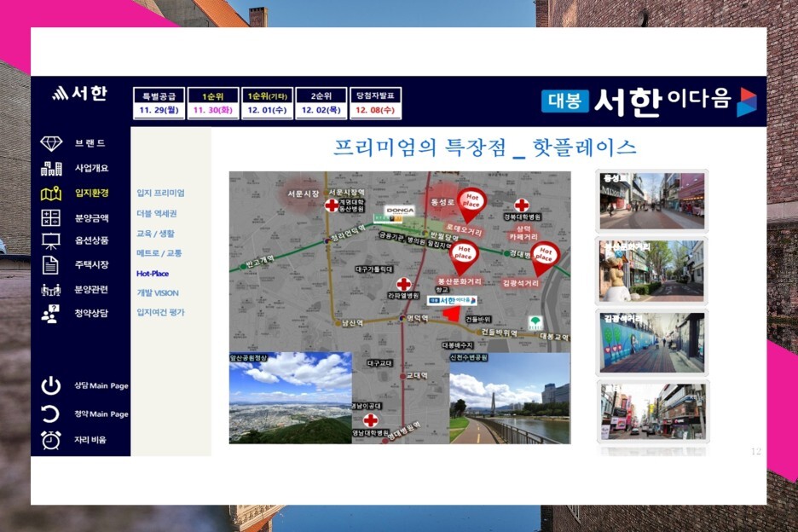Screen dimensions: 798x532
Task: Click the 로데오거리 label on the map
Action: click(464, 230)
